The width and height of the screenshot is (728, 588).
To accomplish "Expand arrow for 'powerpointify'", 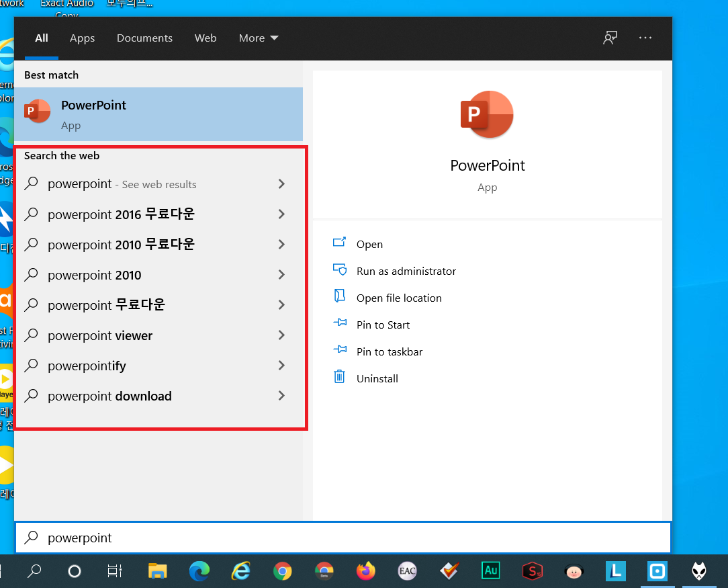I will pyautogui.click(x=281, y=365).
